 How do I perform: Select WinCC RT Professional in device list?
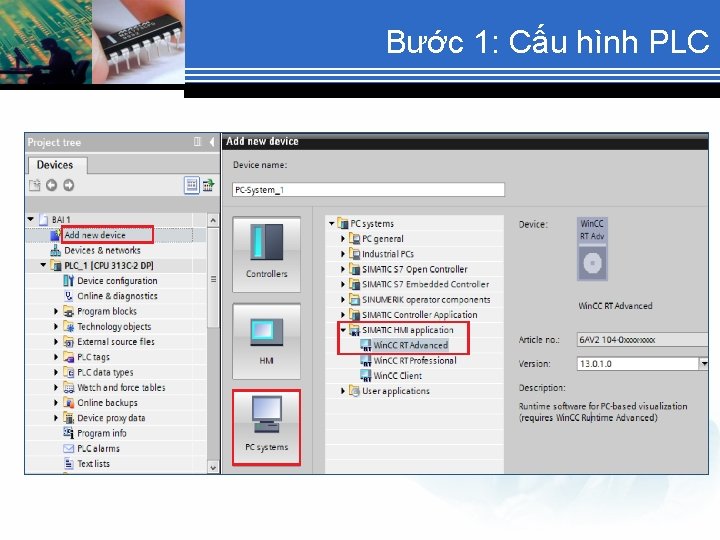pos(415,360)
